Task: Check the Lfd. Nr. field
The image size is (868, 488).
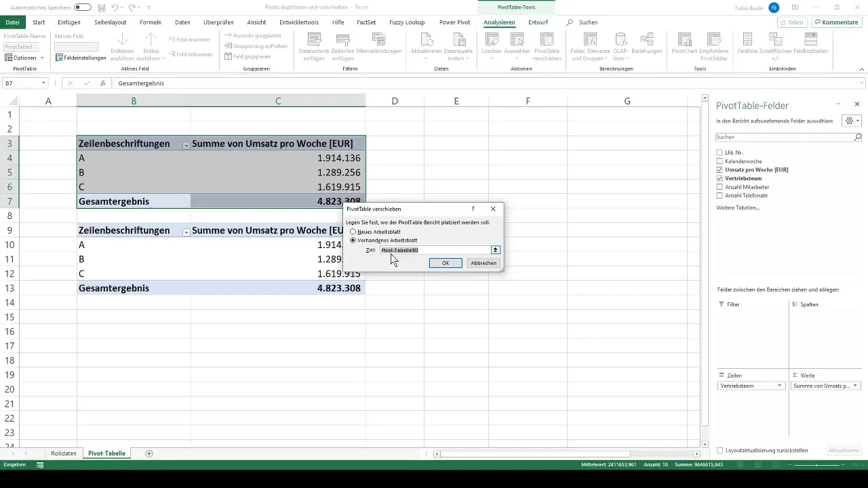Action: pyautogui.click(x=720, y=152)
